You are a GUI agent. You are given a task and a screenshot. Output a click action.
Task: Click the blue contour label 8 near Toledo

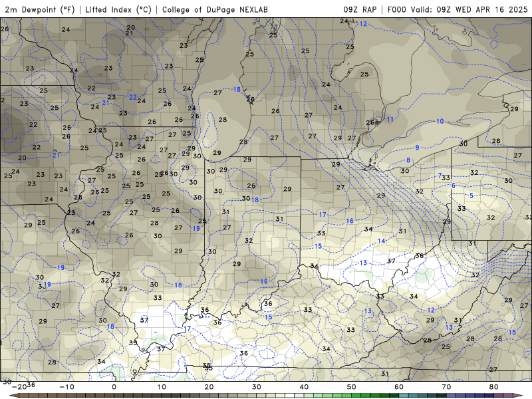pos(408,160)
